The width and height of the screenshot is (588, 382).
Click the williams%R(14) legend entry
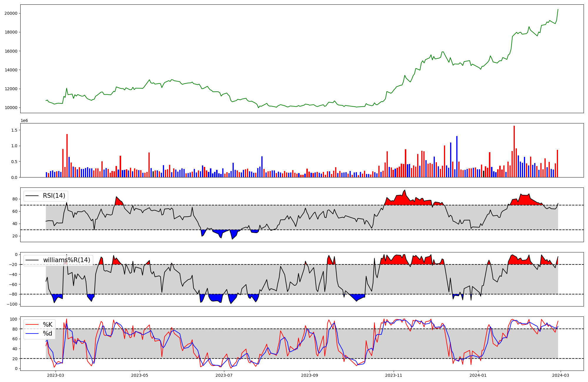click(x=66, y=260)
